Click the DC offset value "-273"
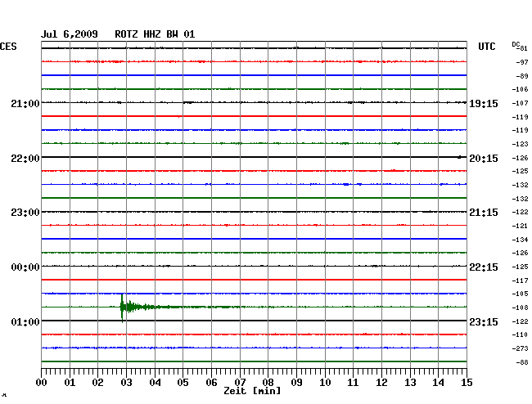 [520, 348]
